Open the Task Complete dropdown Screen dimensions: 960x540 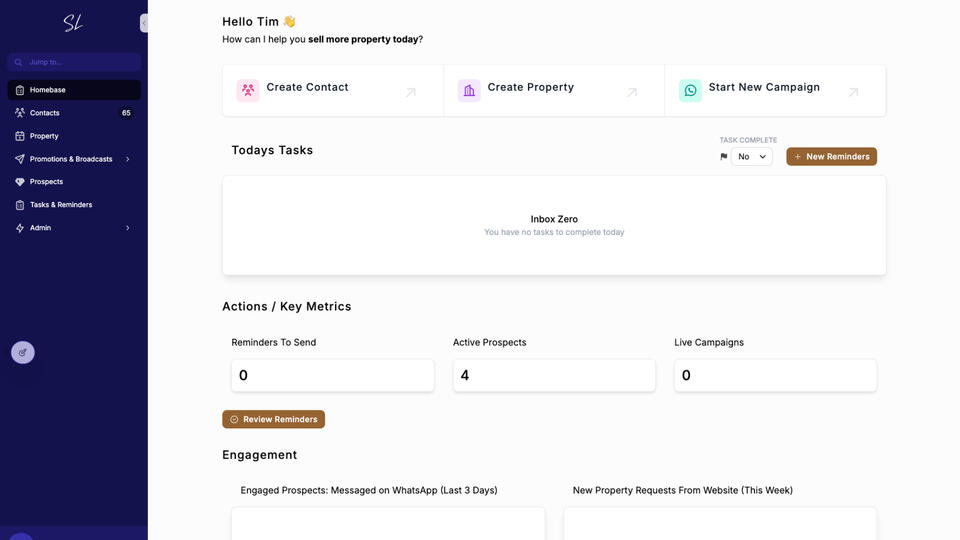pos(751,157)
